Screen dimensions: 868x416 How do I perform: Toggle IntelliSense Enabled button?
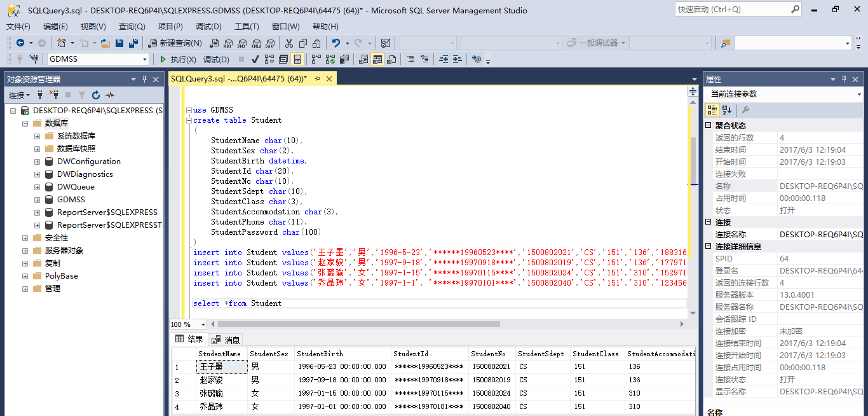click(x=297, y=59)
